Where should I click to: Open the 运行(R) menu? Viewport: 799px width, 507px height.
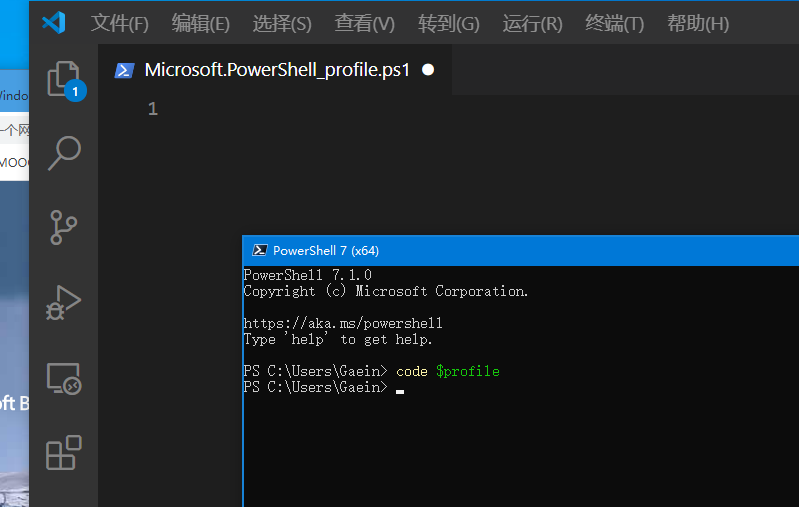(532, 23)
